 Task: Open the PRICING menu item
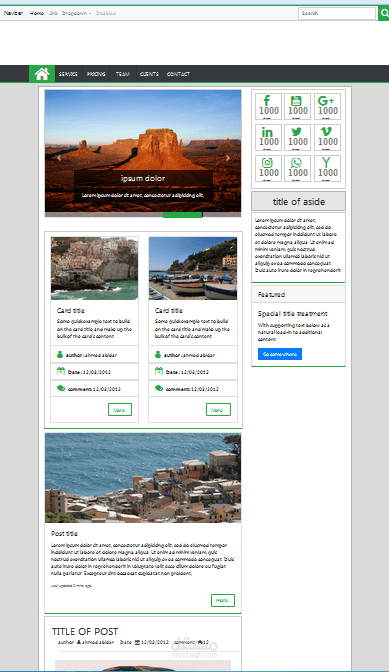coord(96,74)
